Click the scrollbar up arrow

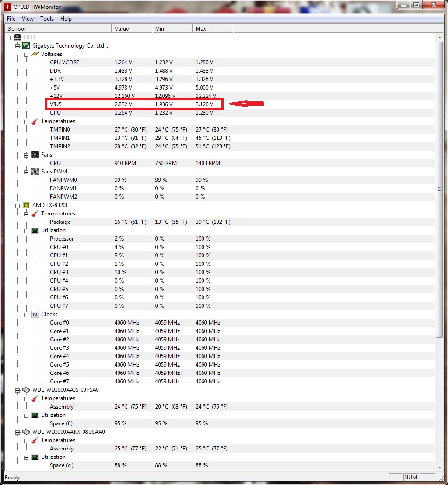439,37
